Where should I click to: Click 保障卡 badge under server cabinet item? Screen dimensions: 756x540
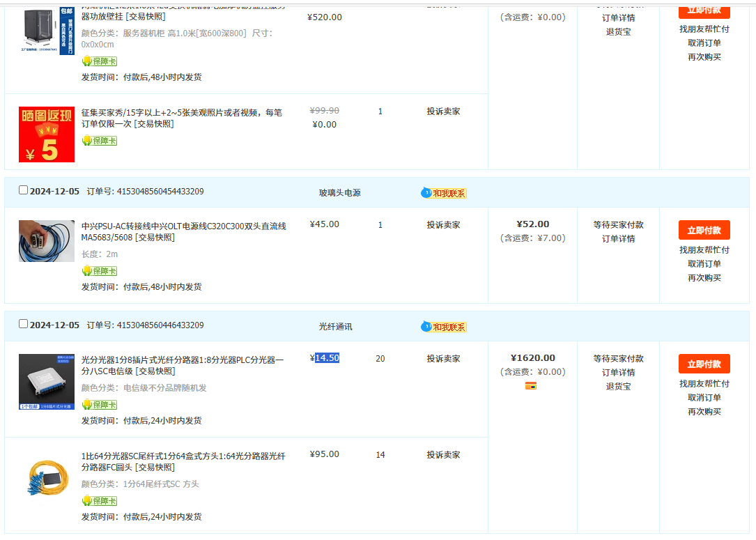pyautogui.click(x=99, y=61)
